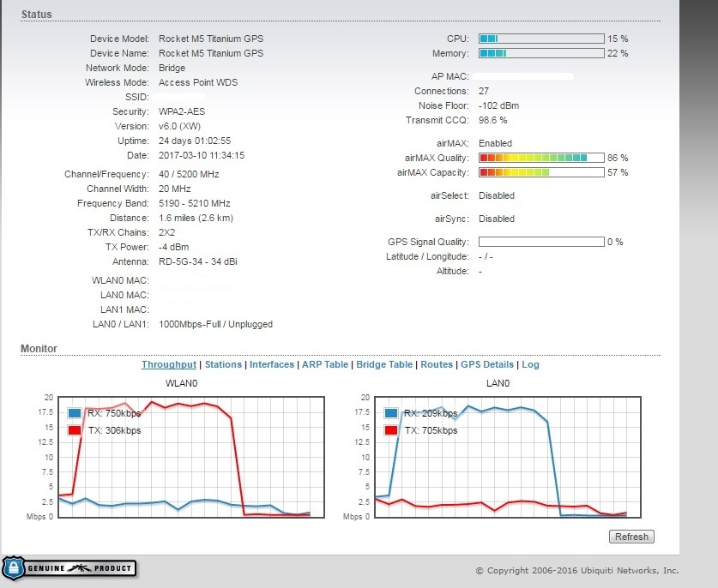Viewport: 718px width, 588px height.
Task: Click the LAN0 TX red legend swatch
Action: point(390,430)
